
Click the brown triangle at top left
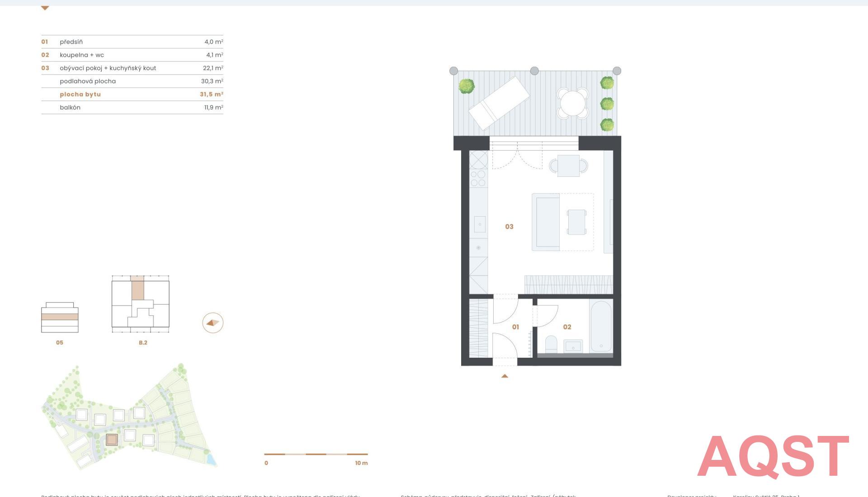point(45,8)
